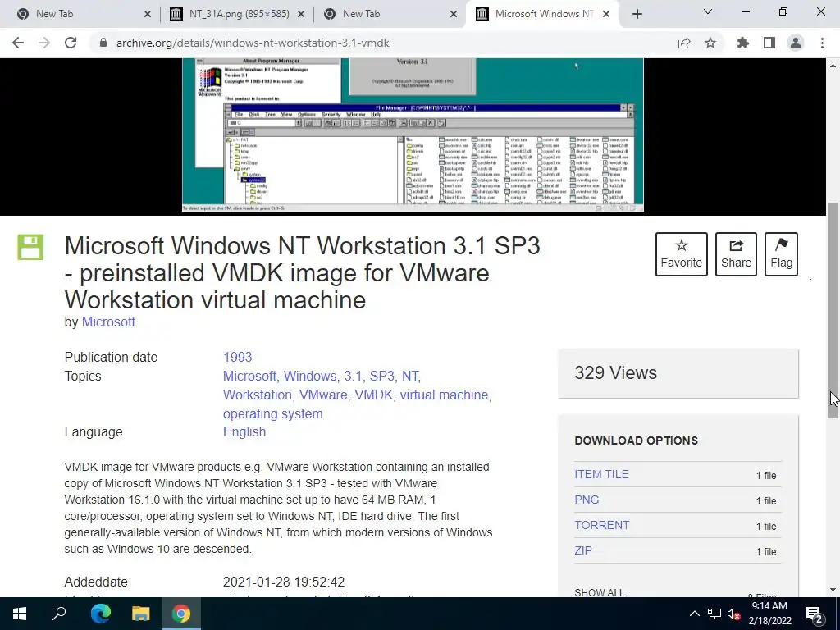The height and width of the screenshot is (630, 840).
Task: Flag this archive item
Action: tap(781, 254)
